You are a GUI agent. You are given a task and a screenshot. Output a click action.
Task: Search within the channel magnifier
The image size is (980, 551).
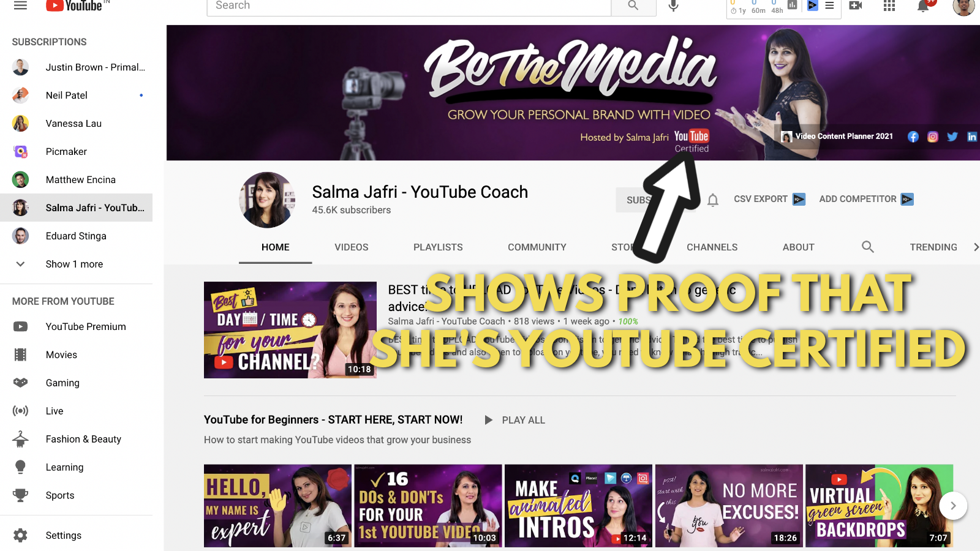pos(868,247)
